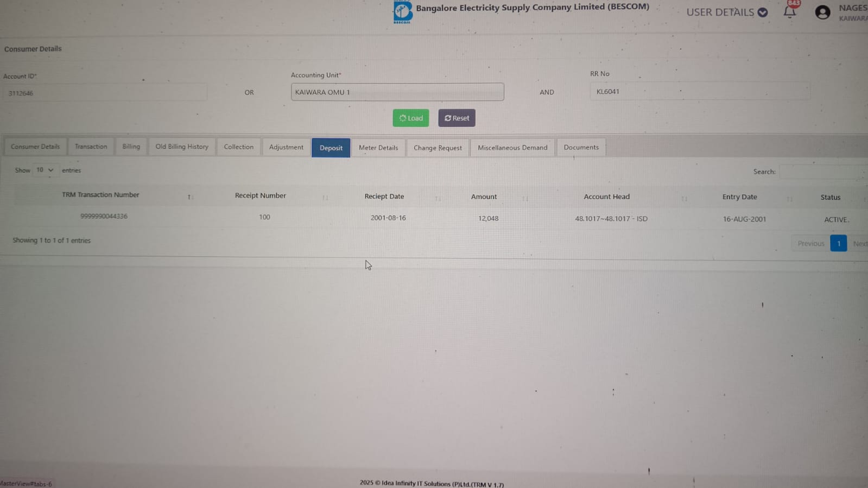Sort by Reciept Date column arrows
This screenshot has height=488, width=868.
tap(438, 198)
